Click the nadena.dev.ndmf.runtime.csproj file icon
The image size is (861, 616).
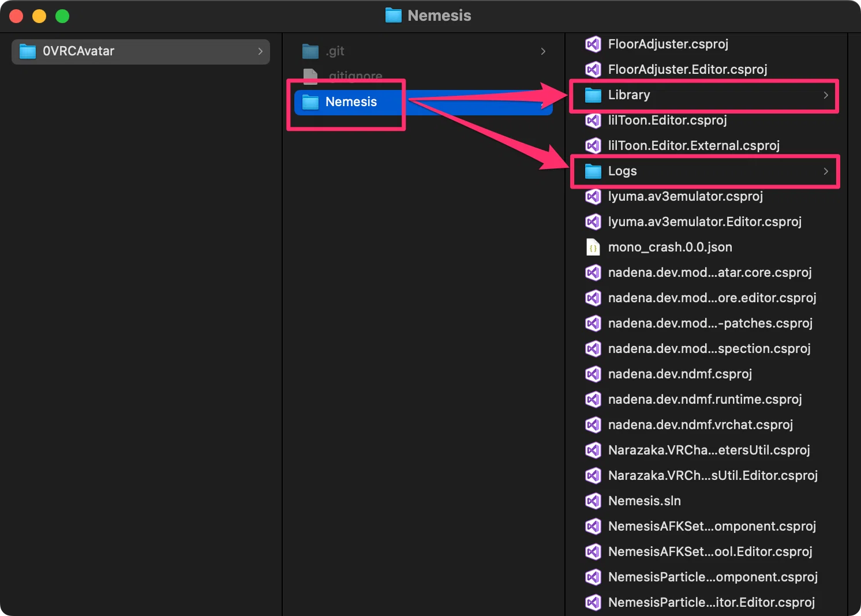tap(593, 399)
